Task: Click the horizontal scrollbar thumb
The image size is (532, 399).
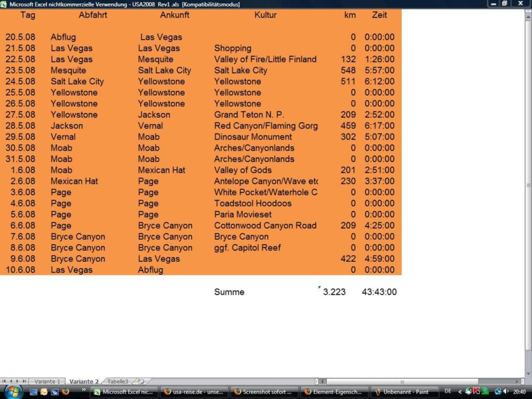Action: pyautogui.click(x=402, y=381)
